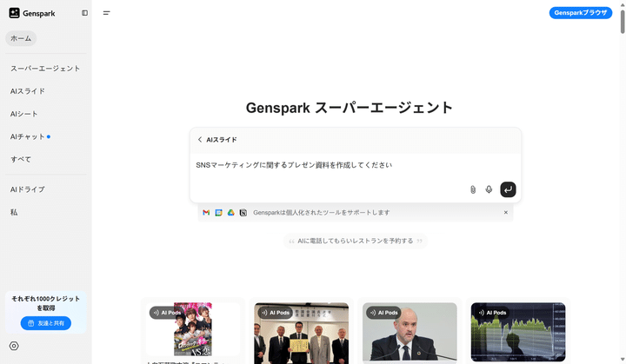Open ホーム in the sidebar
This screenshot has width=626, height=364.
(21, 39)
